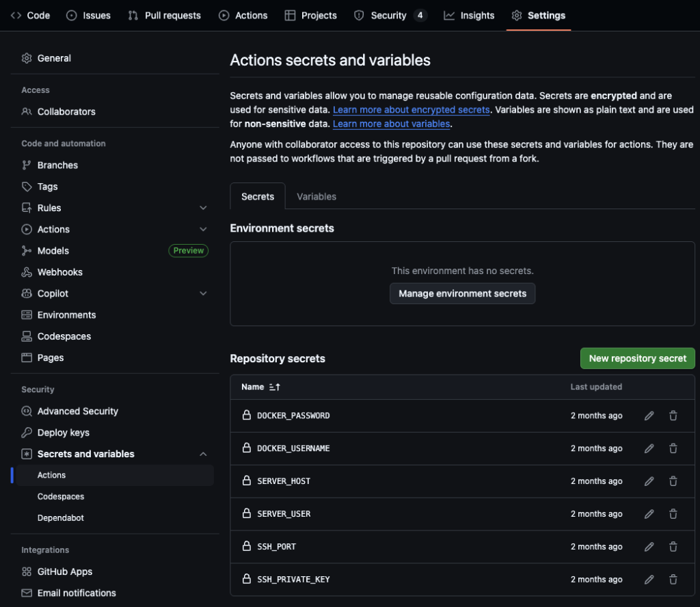The height and width of the screenshot is (607, 700).
Task: Expand the Copilot sidebar section chevron
Action: (x=203, y=294)
